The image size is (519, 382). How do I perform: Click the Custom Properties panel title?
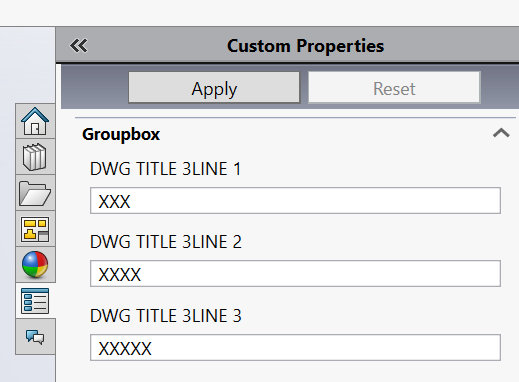305,46
